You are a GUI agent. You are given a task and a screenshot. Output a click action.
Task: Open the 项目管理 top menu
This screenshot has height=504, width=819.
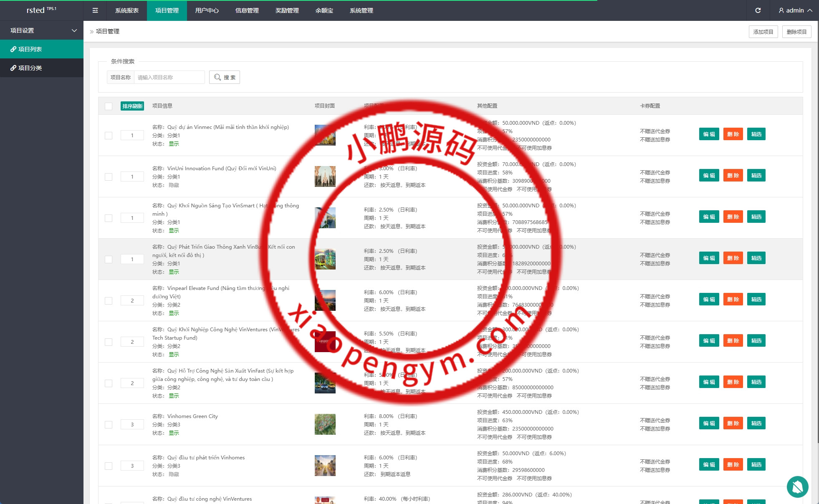click(167, 10)
